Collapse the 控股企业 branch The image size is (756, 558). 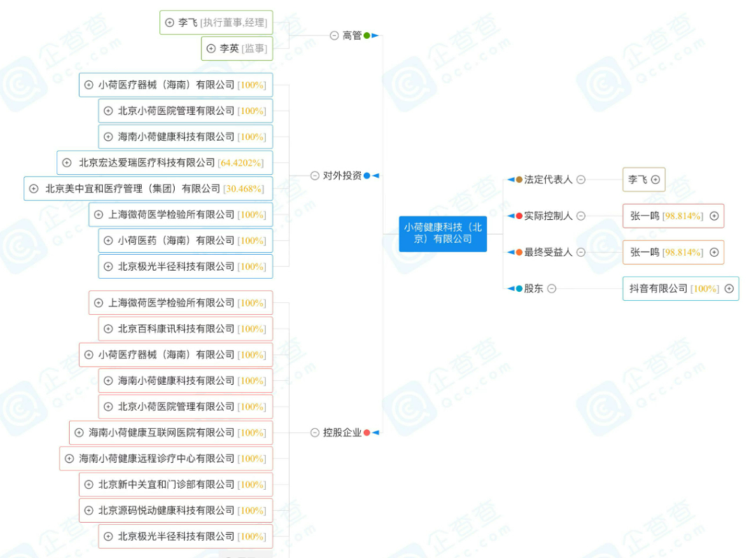click(315, 433)
